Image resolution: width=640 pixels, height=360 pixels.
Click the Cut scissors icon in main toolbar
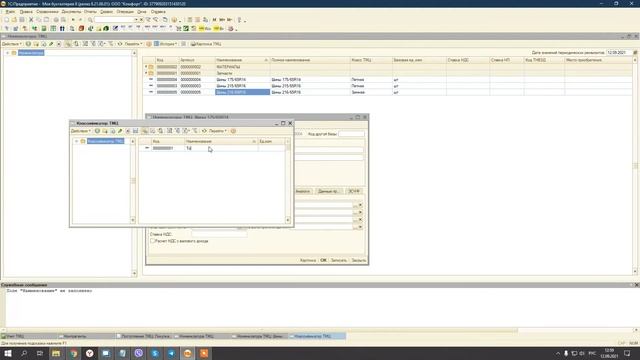click(31, 20)
